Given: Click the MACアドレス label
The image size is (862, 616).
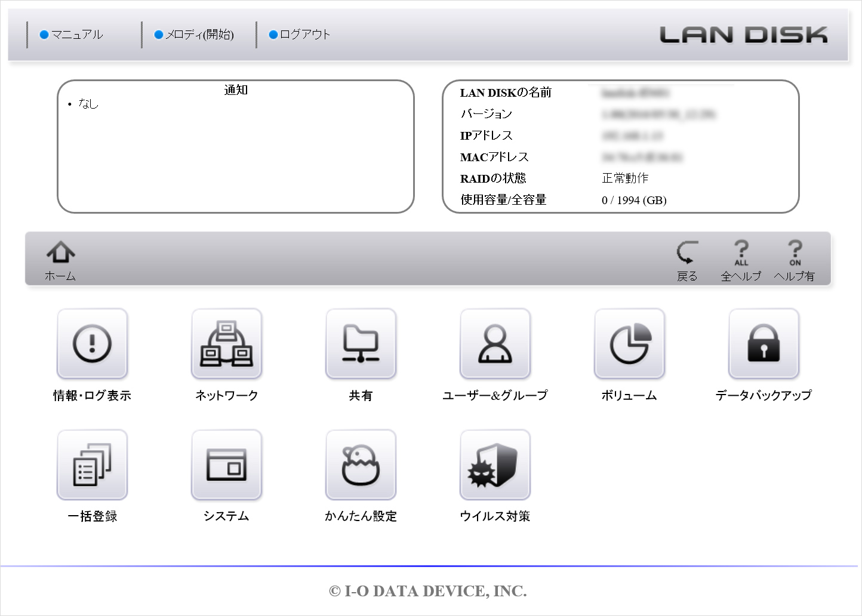Looking at the screenshot, I should point(494,157).
